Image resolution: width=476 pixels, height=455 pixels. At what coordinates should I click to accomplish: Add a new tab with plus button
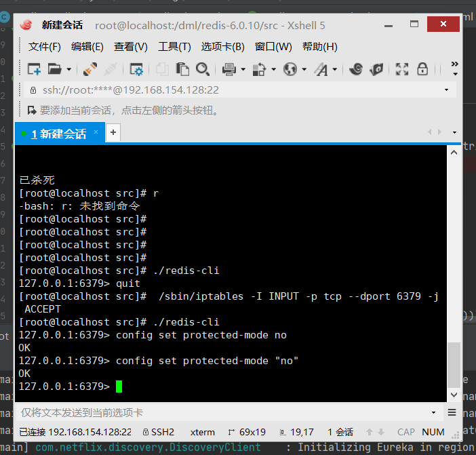click(x=113, y=133)
